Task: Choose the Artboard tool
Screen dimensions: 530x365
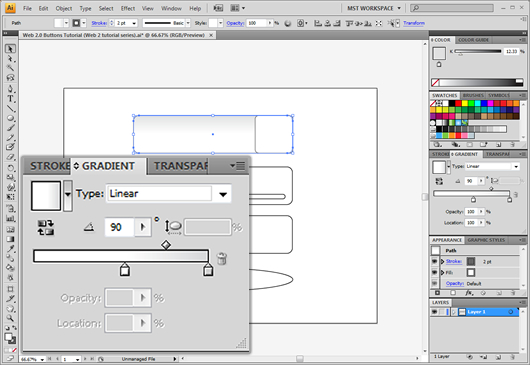Action: tap(10, 289)
